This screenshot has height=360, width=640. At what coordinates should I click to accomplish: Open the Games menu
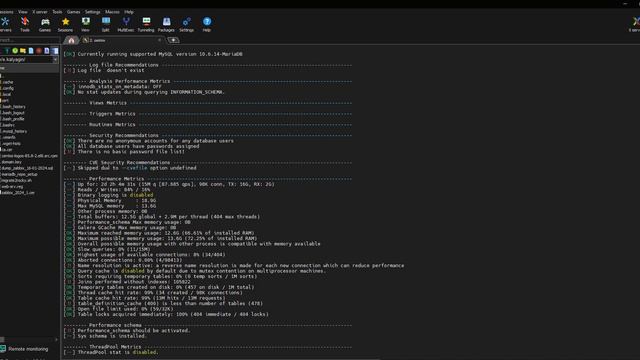pos(73,12)
